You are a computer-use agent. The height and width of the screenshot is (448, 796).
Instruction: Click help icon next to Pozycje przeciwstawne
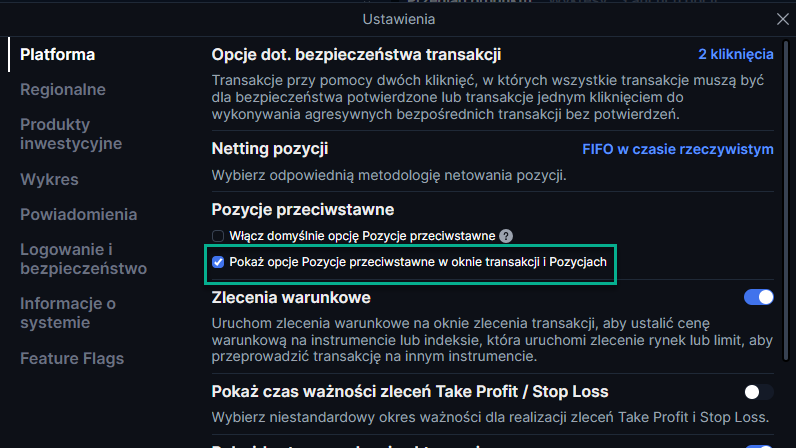[506, 236]
